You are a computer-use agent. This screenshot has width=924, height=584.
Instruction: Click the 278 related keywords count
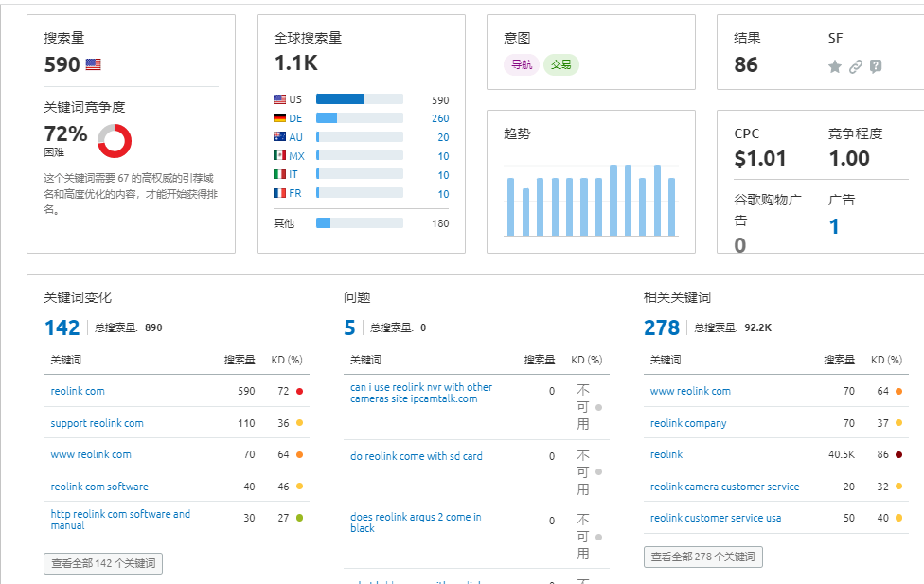click(662, 327)
